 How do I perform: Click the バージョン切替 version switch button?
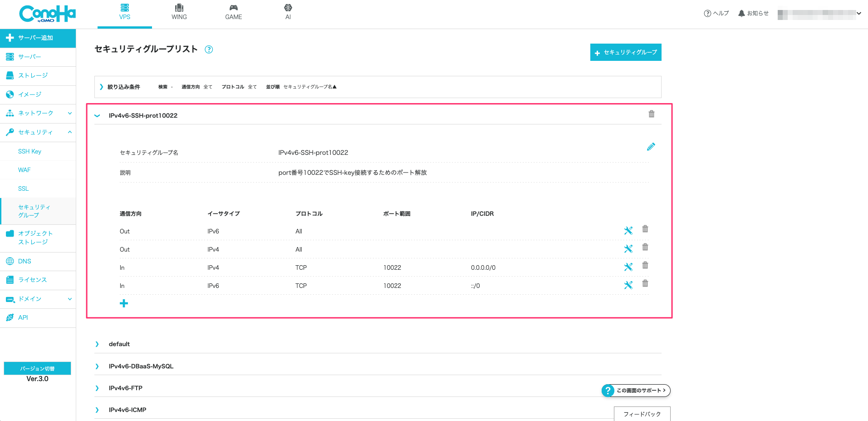tap(37, 368)
